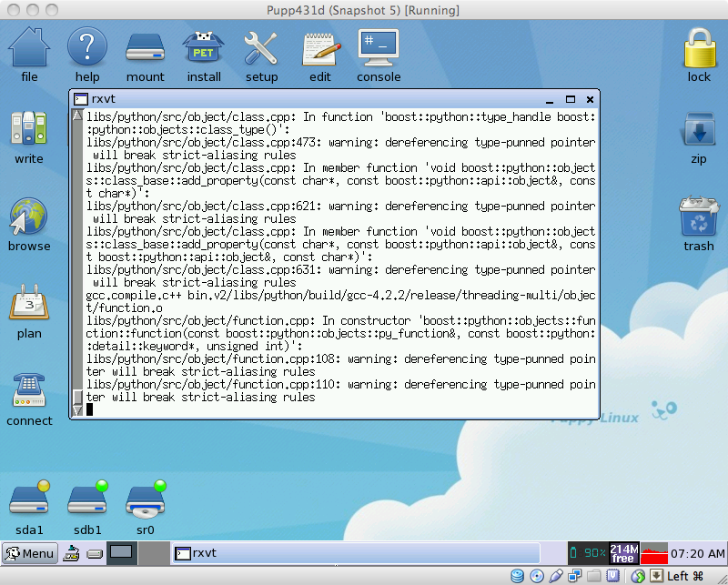This screenshot has width=728, height=585.
Task: Open the Menu button in taskbar
Action: 30,552
